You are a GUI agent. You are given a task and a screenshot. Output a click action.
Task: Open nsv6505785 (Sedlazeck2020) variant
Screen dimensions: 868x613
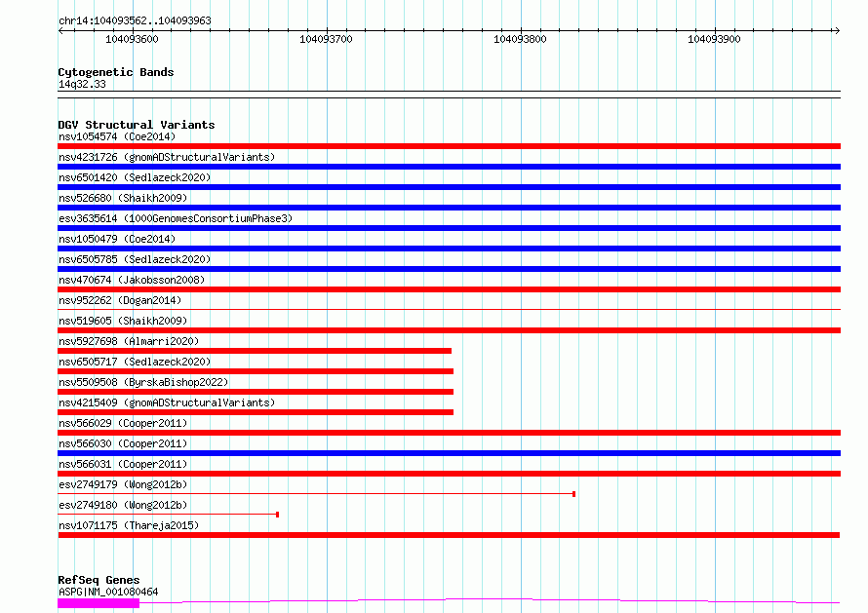point(135,259)
